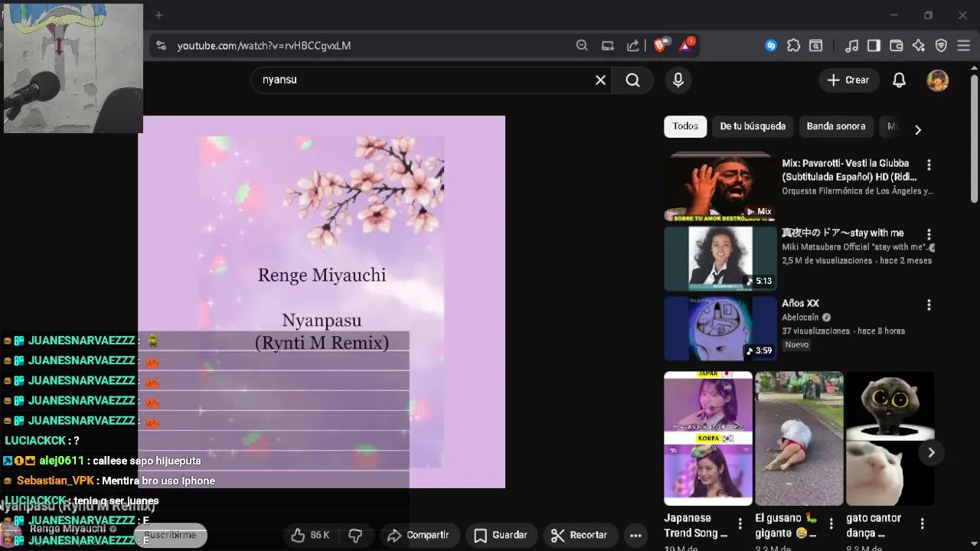Click the page vertical scrollbar

point(974,138)
